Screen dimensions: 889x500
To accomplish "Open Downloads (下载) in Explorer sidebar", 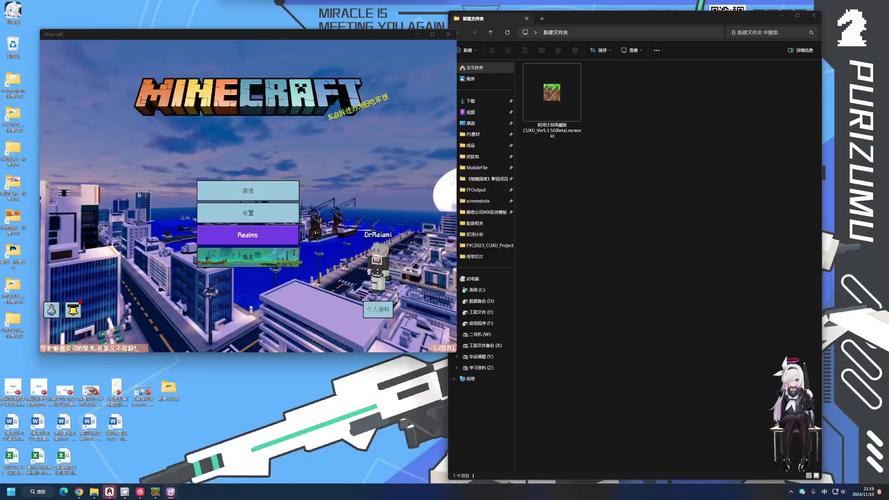I will coord(485,101).
